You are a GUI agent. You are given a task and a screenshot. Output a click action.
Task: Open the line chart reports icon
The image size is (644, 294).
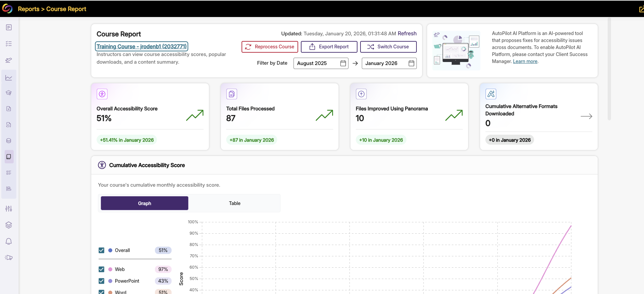tap(9, 78)
